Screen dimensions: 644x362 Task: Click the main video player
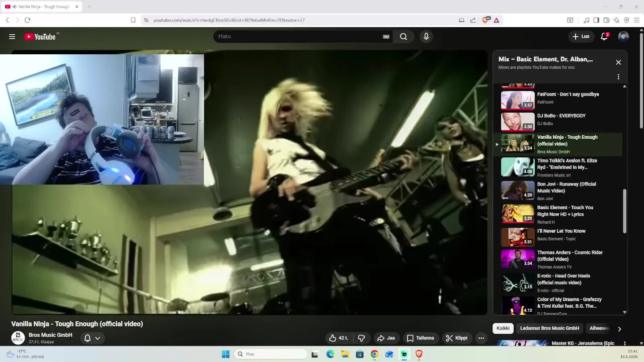[249, 183]
